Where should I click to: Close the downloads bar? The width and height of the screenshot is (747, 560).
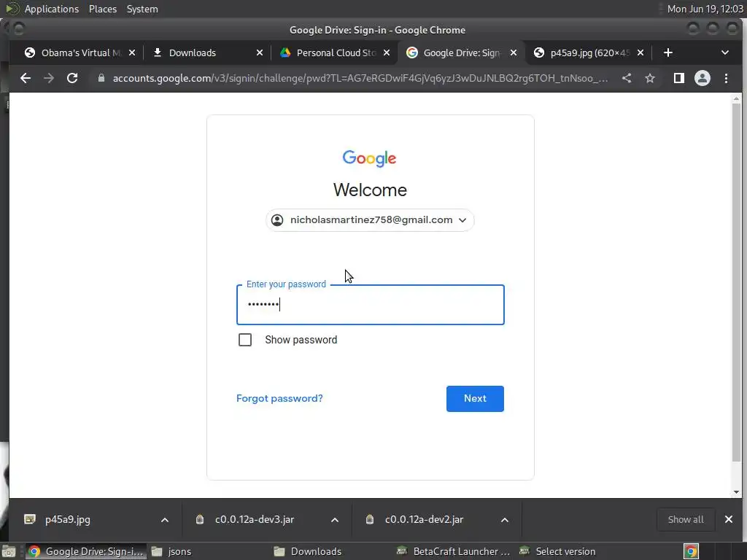tap(729, 519)
